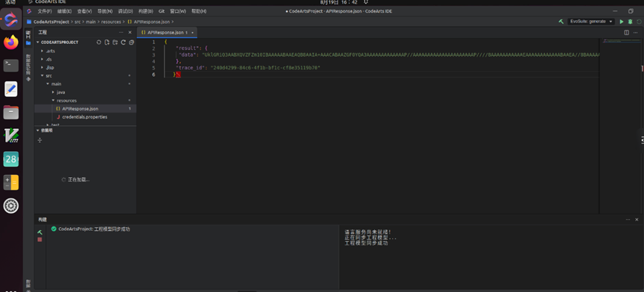Viewport: 644px width, 292px height.
Task: Click main in the breadcrumb path
Action: click(90, 22)
